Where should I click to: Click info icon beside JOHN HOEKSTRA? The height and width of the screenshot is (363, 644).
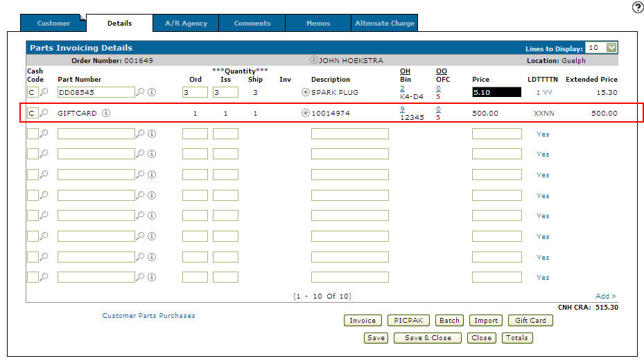314,60
